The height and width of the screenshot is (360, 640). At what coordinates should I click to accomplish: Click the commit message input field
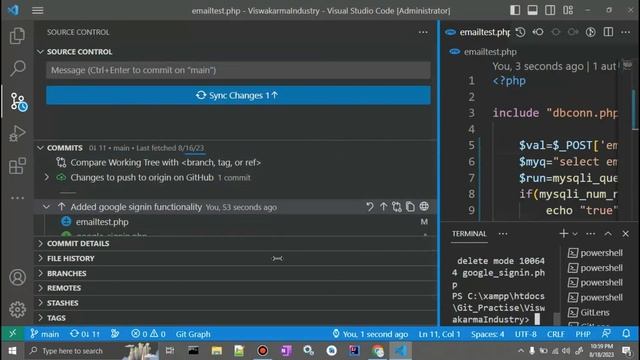(x=238, y=70)
